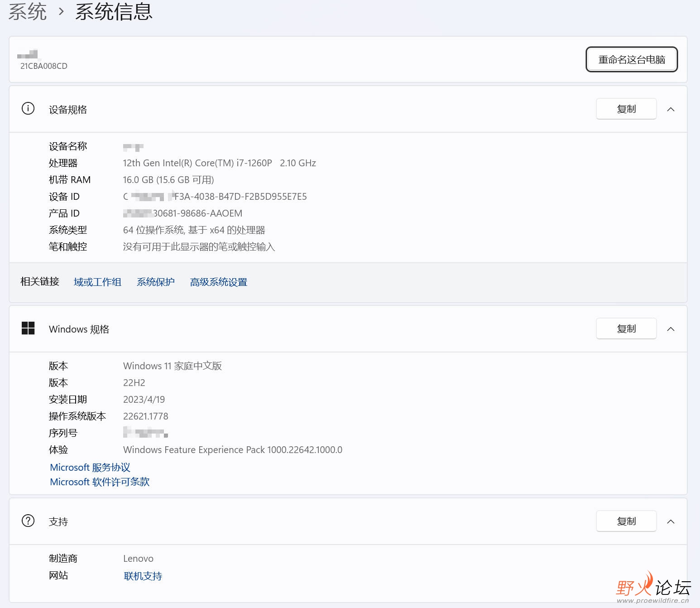700x608 pixels.
Task: Click the 机带 RAM label
Action: tap(70, 179)
